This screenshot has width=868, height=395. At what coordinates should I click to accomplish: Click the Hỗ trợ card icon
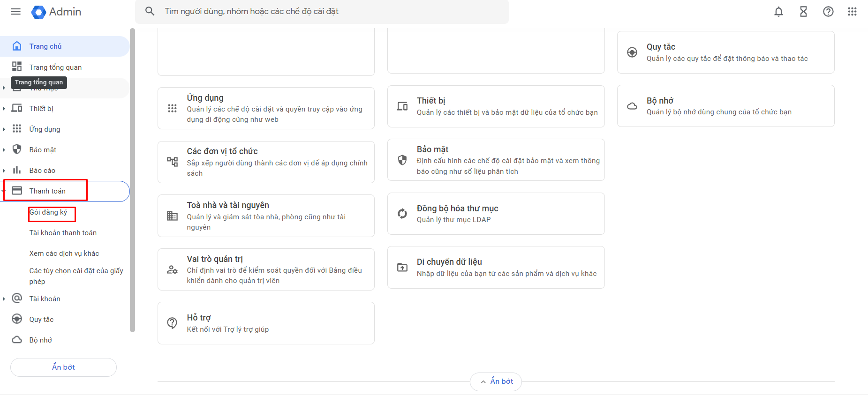pyautogui.click(x=172, y=323)
